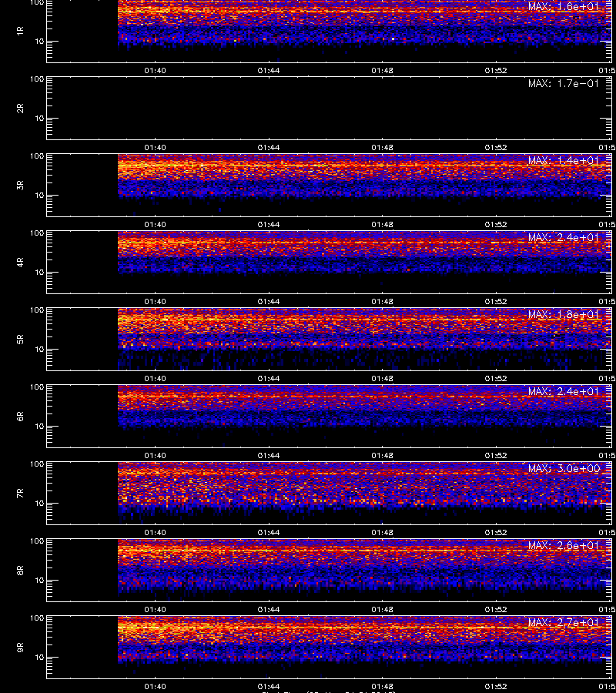616x693 pixels.
Task: Click the 1R panel axis label
Action: 20,31
